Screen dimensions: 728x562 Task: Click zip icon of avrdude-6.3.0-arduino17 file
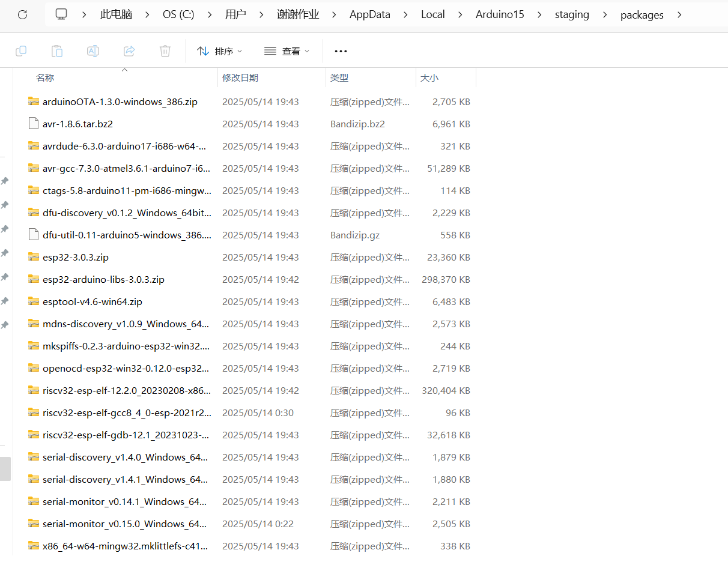[34, 146]
